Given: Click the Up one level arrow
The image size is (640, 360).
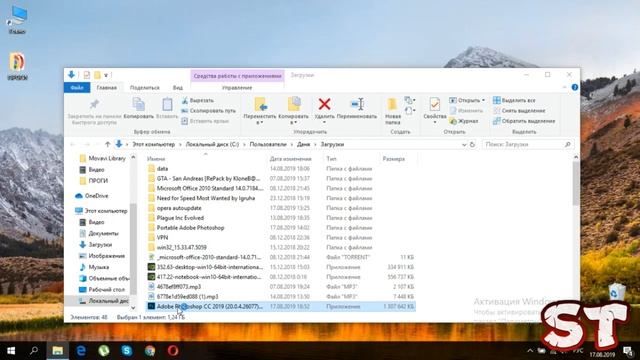Looking at the screenshot, I should [107, 144].
